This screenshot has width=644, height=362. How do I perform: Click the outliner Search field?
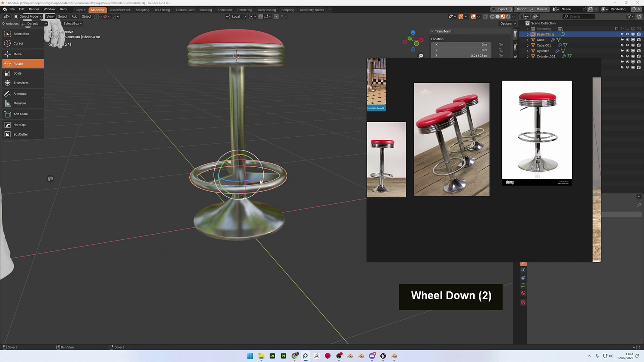pos(579,17)
